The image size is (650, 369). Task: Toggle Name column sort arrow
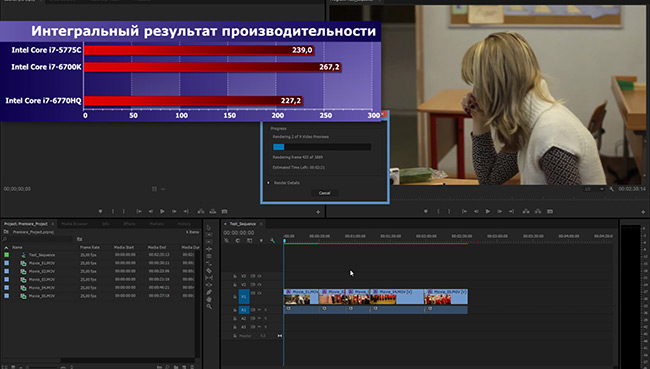(6, 248)
